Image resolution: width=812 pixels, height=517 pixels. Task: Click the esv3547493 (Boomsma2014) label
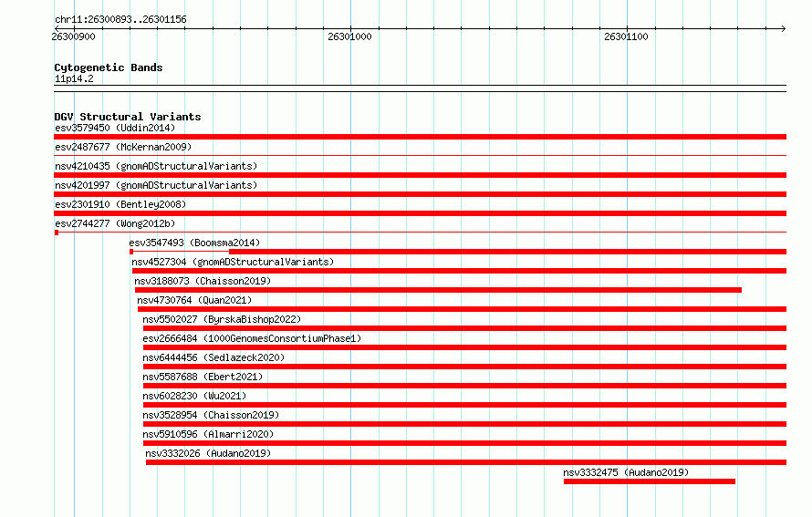coord(194,243)
